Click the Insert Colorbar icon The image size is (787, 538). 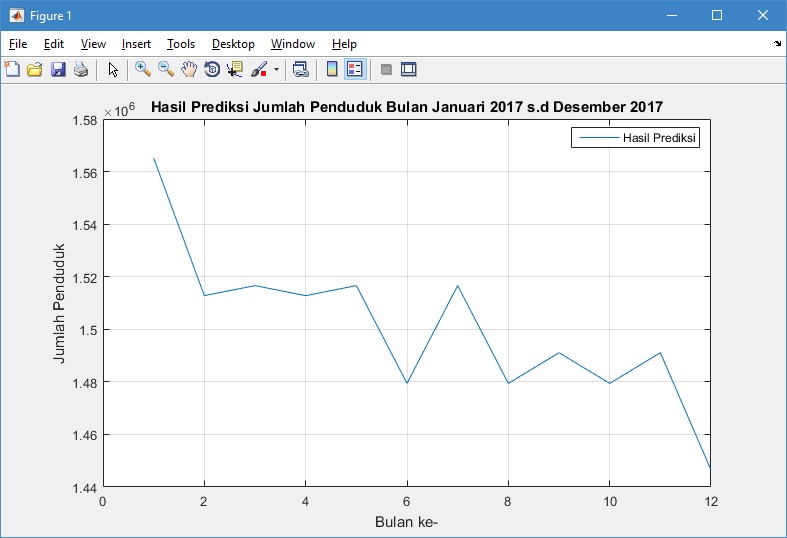tap(332, 69)
